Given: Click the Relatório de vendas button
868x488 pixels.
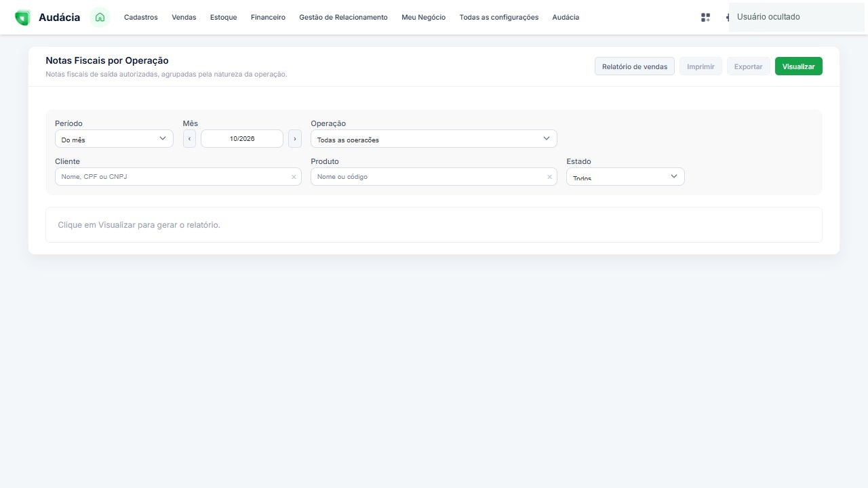Looking at the screenshot, I should point(635,66).
